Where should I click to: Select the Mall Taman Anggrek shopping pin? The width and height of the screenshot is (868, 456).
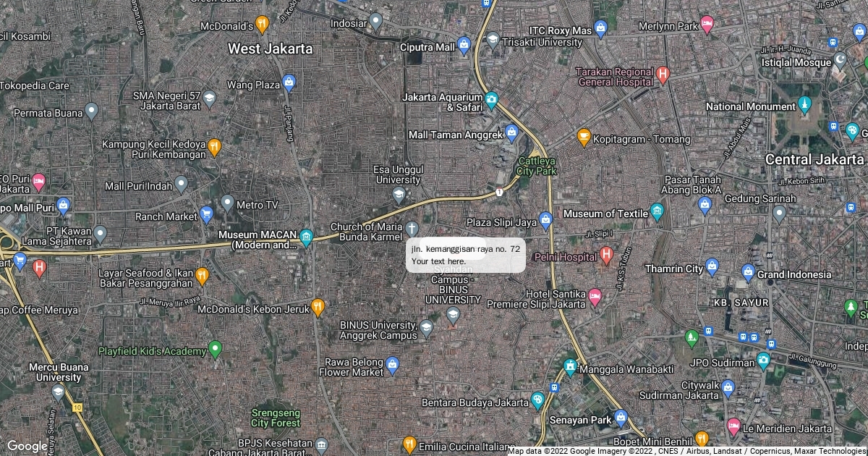coord(511,134)
